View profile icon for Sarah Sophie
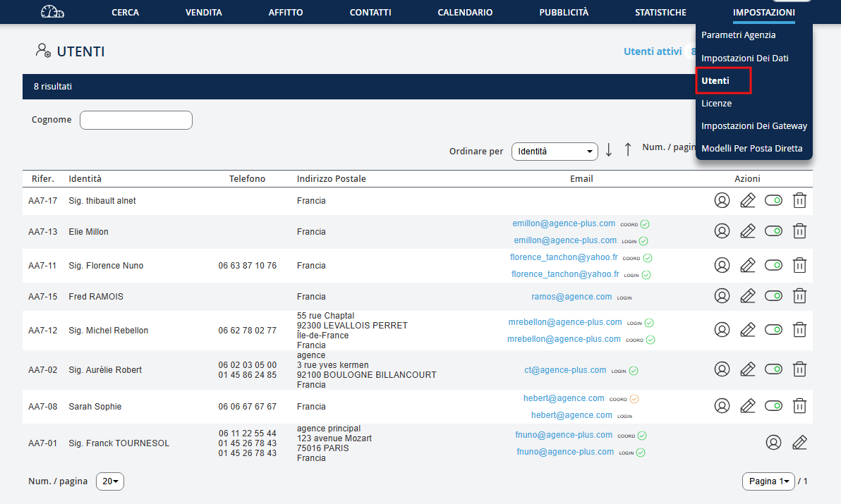The image size is (841, 504). click(x=722, y=405)
